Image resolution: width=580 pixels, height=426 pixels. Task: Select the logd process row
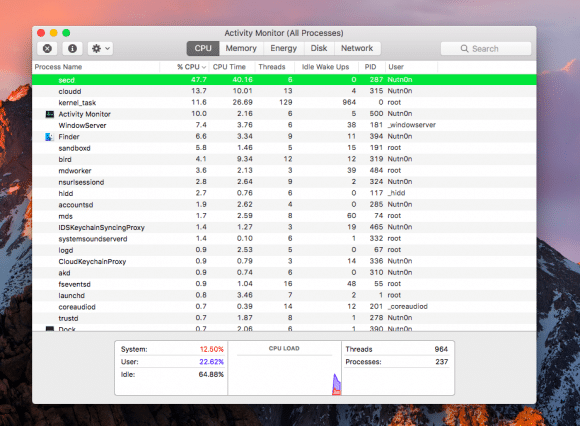[284, 250]
